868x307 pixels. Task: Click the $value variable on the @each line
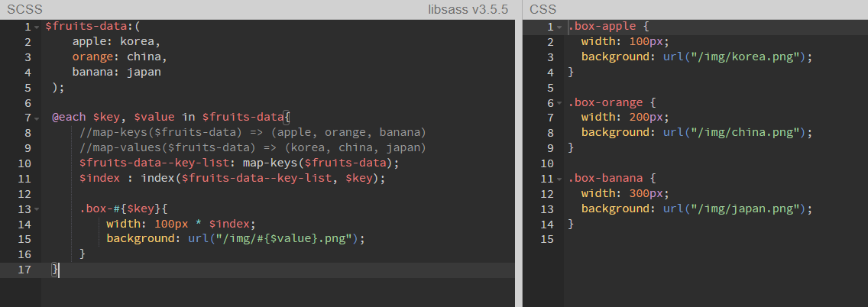154,118
